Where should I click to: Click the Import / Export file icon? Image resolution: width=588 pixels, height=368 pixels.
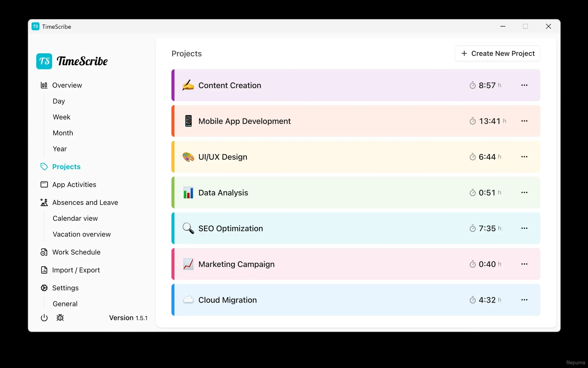point(44,270)
